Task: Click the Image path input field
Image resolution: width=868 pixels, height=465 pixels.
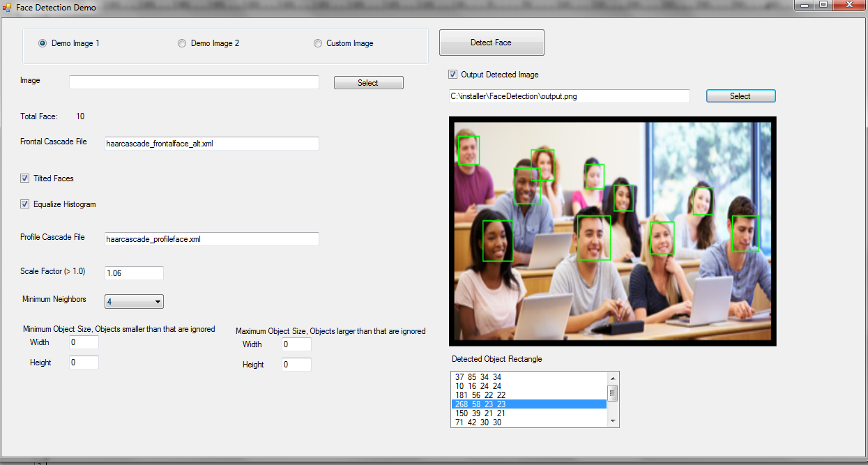Action: click(194, 82)
